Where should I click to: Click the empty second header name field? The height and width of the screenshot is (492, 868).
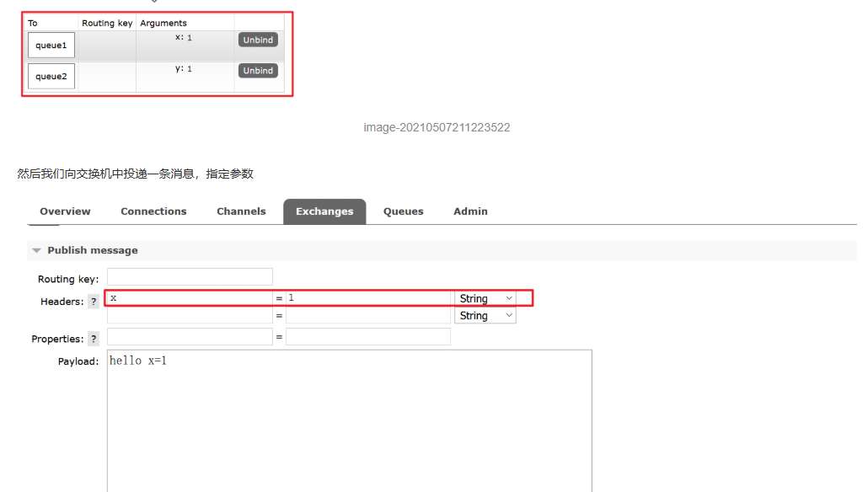point(190,315)
